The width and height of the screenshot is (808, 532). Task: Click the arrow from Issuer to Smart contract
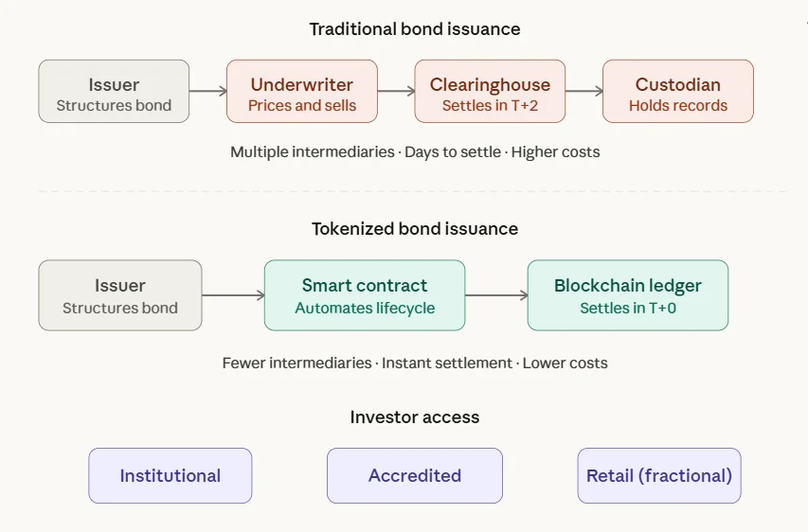tap(233, 295)
